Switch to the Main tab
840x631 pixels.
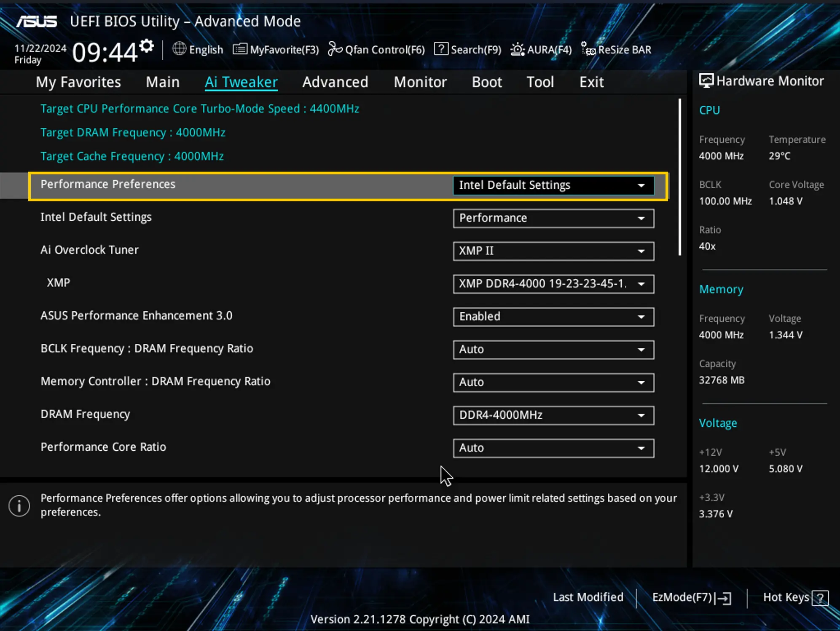[x=163, y=82]
